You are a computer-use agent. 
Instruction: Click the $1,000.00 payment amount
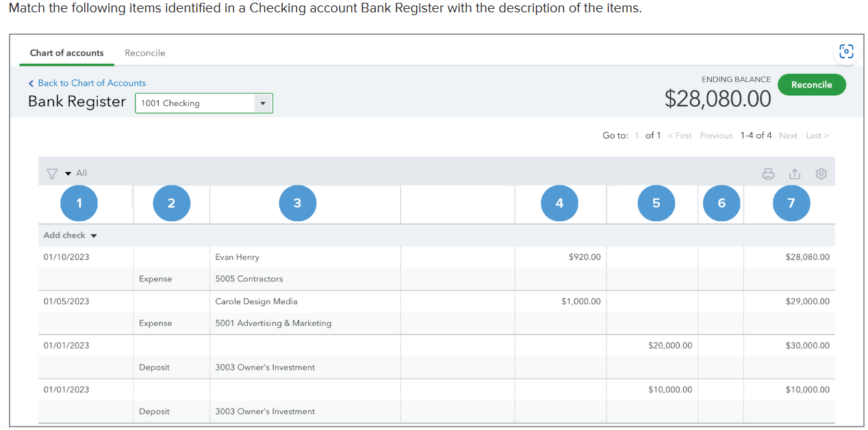[581, 302]
